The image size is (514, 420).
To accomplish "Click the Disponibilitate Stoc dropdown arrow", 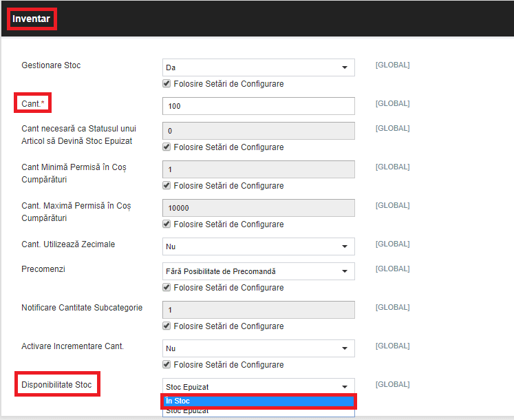I will point(345,387).
